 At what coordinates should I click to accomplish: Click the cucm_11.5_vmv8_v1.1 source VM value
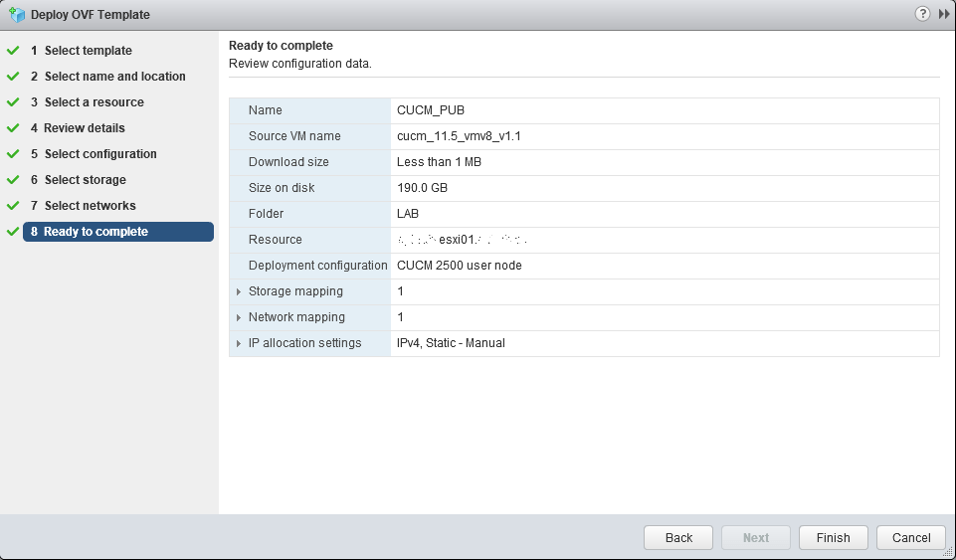[x=459, y=136]
